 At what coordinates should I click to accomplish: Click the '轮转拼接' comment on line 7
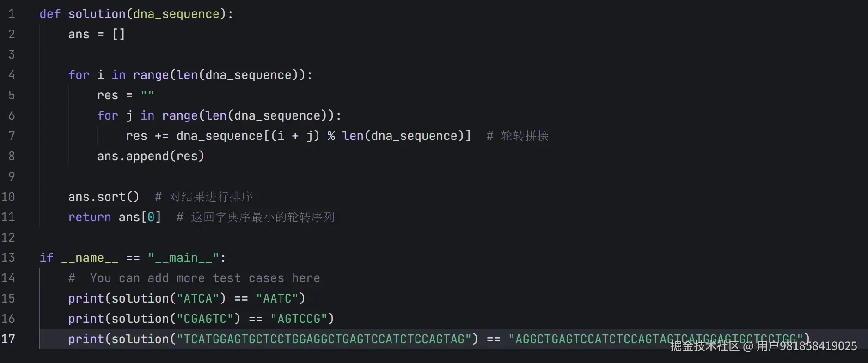point(524,136)
